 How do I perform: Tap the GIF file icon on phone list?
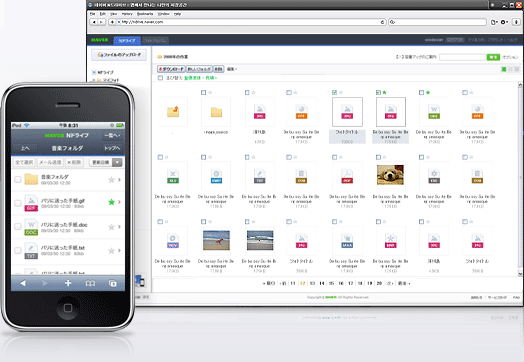(31, 203)
